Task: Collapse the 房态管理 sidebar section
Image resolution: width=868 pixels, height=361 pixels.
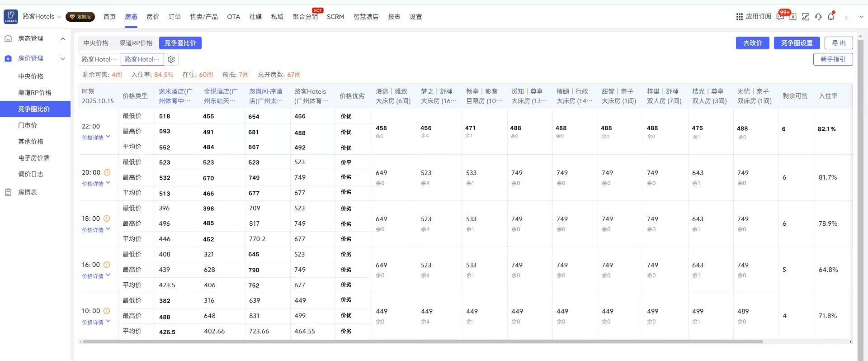Action: pyautogui.click(x=63, y=39)
